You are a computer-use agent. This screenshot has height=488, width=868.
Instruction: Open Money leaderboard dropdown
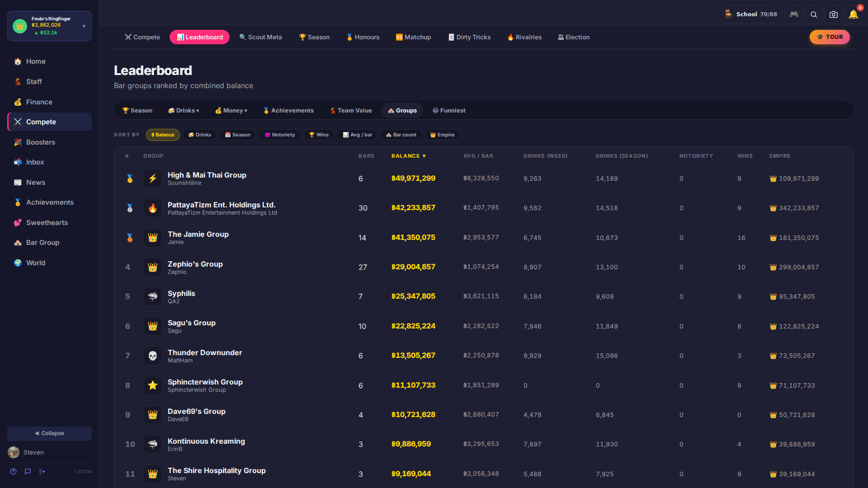(x=231, y=110)
